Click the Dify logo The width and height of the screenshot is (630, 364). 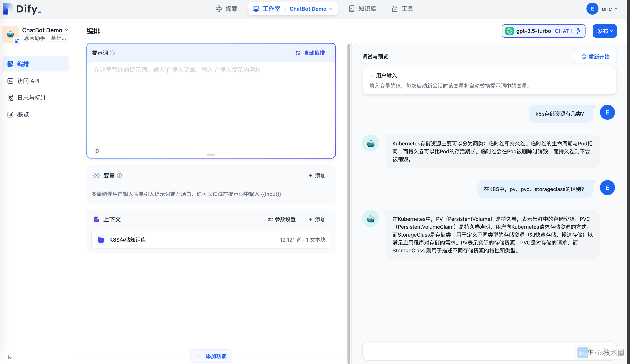22,9
